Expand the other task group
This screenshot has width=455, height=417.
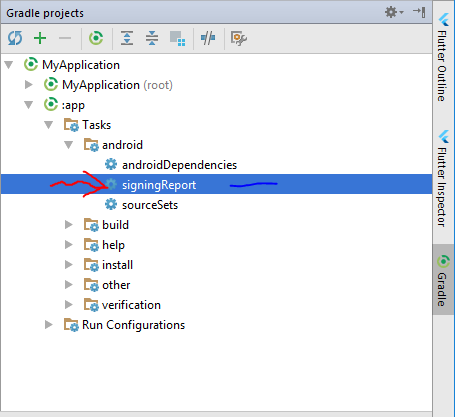pos(69,285)
